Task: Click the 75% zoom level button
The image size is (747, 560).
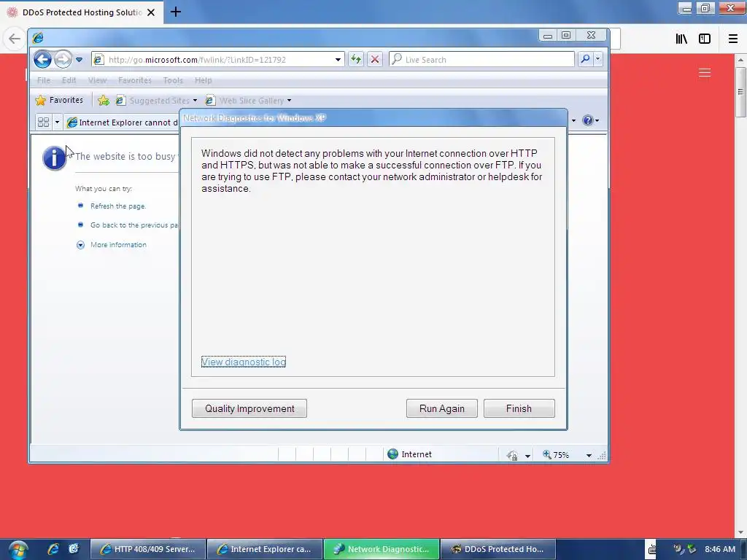Action: pos(556,455)
